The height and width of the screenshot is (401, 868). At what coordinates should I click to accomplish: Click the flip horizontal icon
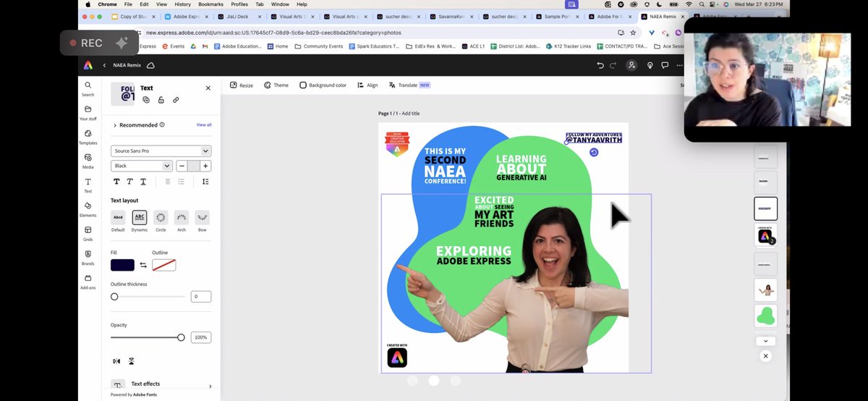pyautogui.click(x=116, y=360)
